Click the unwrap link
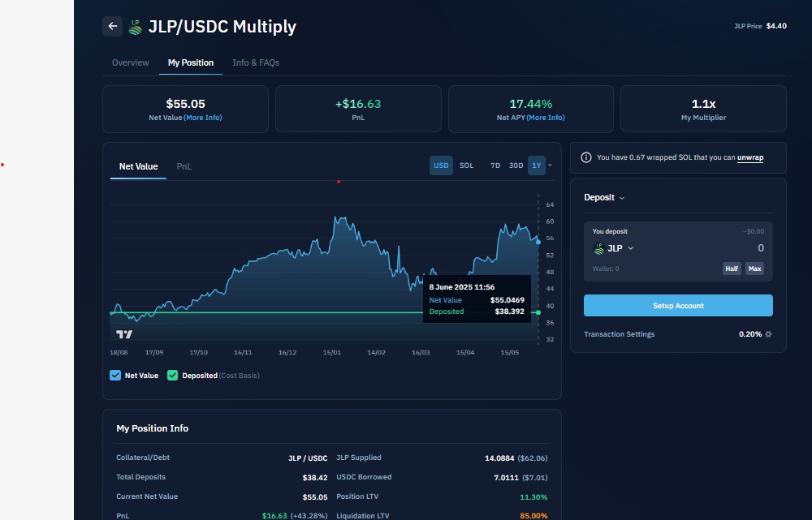812x520 pixels. tap(749, 157)
